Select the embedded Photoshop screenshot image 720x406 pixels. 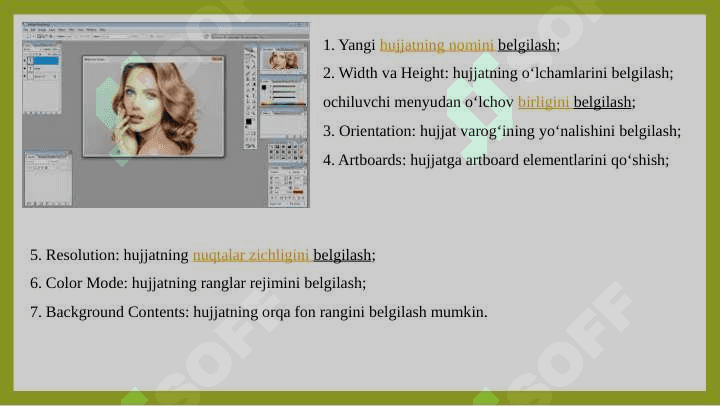click(166, 114)
